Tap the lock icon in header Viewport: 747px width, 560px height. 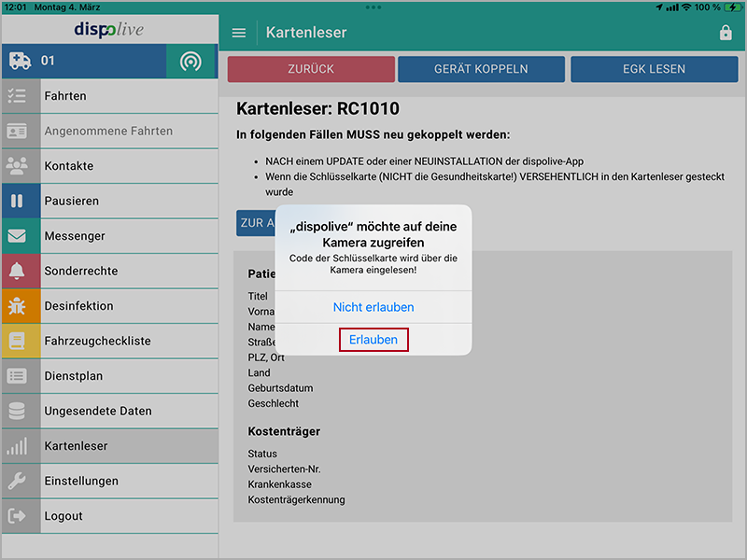point(726,33)
